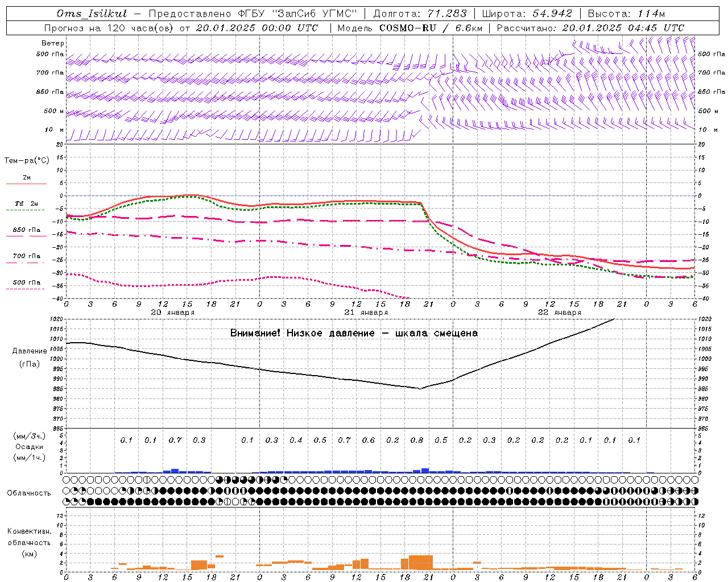Viewport: 728px width, 582px height.
Task: Click the Конвективн. облачность (км) label
Action: tap(29, 542)
